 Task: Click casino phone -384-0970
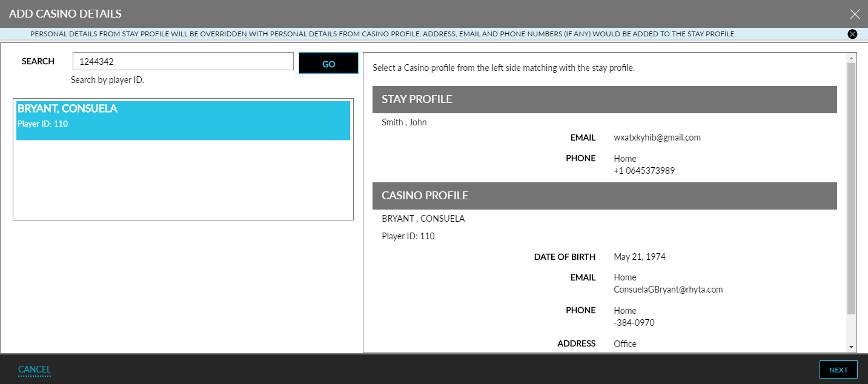(x=634, y=323)
